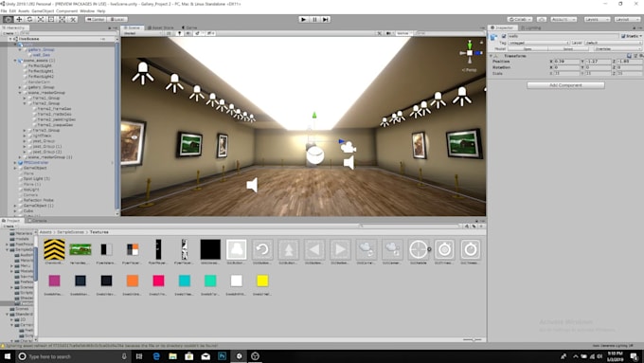Open the GameObject menu
This screenshot has height=363, width=644.
click(x=43, y=10)
